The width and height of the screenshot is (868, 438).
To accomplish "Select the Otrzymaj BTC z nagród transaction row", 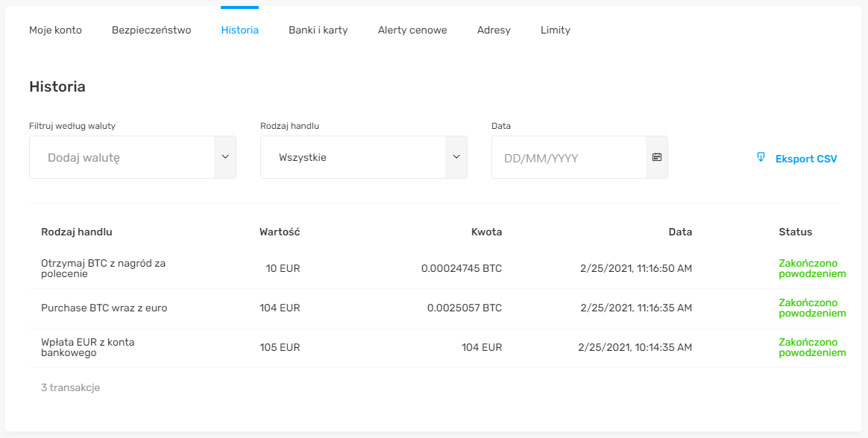I will 433,269.
